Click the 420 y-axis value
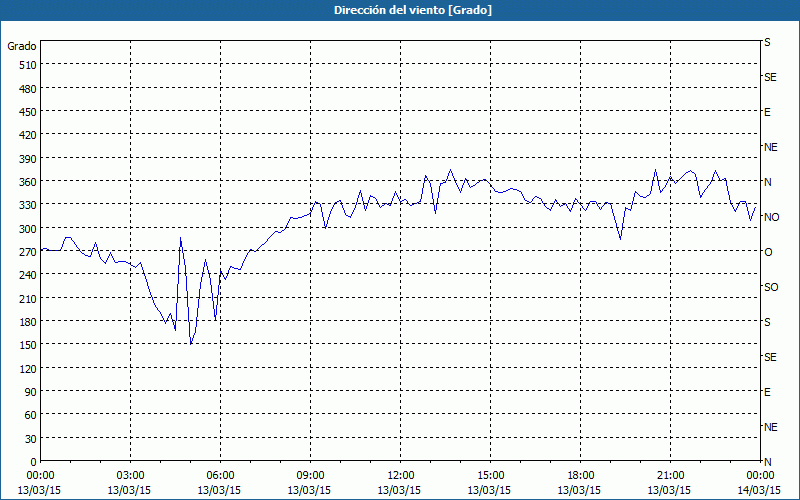This screenshot has width=800, height=500. pos(29,135)
